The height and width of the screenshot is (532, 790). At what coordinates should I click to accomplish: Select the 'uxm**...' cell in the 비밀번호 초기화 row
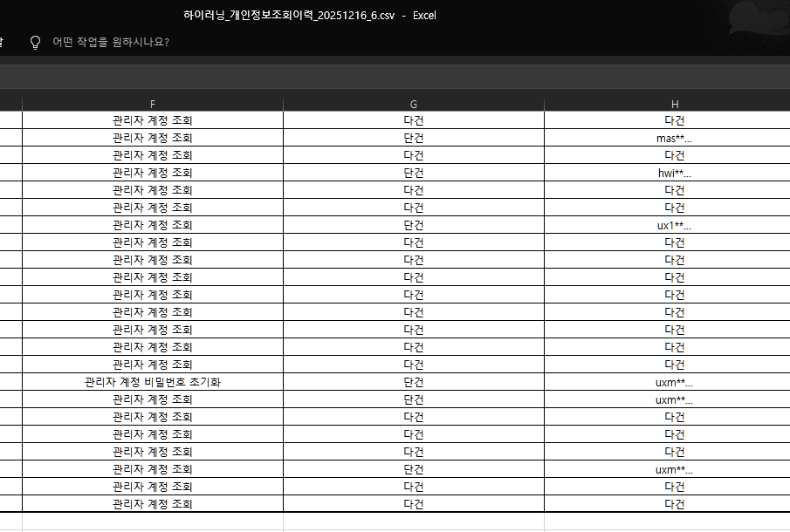pos(674,382)
